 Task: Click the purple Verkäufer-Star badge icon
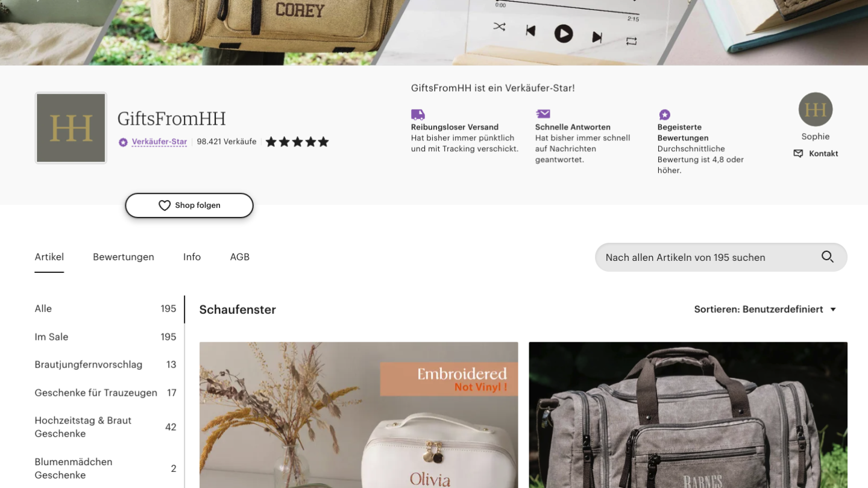123,142
